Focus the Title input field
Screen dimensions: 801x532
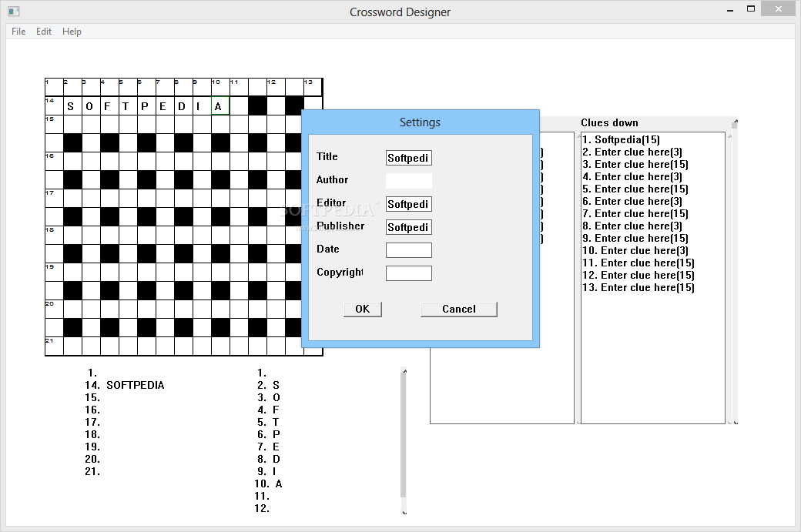[409, 158]
